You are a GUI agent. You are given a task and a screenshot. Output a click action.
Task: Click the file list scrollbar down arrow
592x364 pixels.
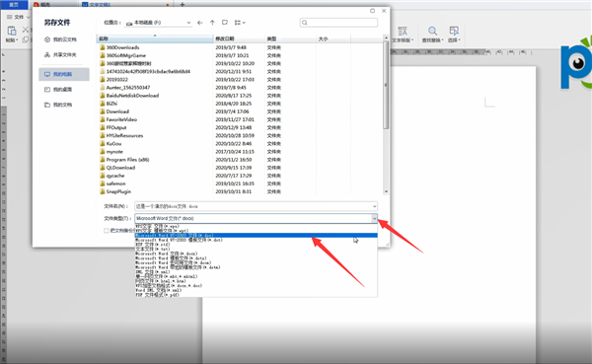[386, 191]
